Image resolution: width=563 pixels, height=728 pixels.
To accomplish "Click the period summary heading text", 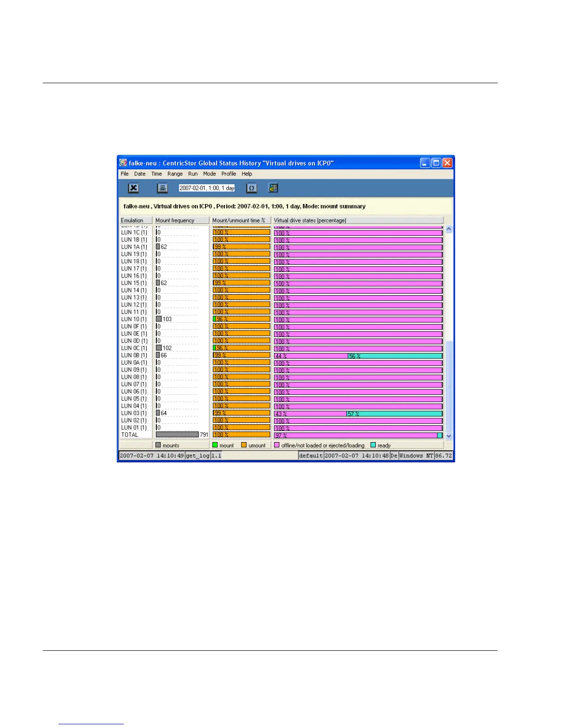I will pos(244,206).
